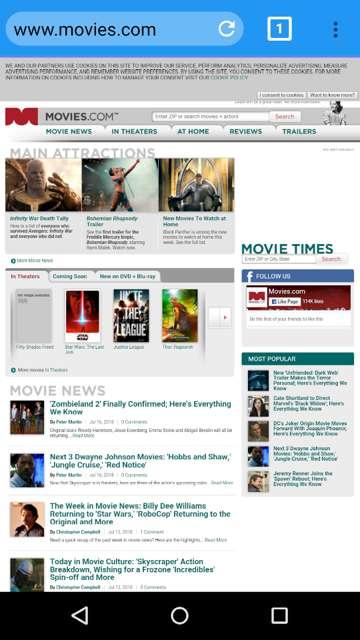Reload the page using the refresh icon
Image resolution: width=360 pixels, height=640 pixels.
227,29
